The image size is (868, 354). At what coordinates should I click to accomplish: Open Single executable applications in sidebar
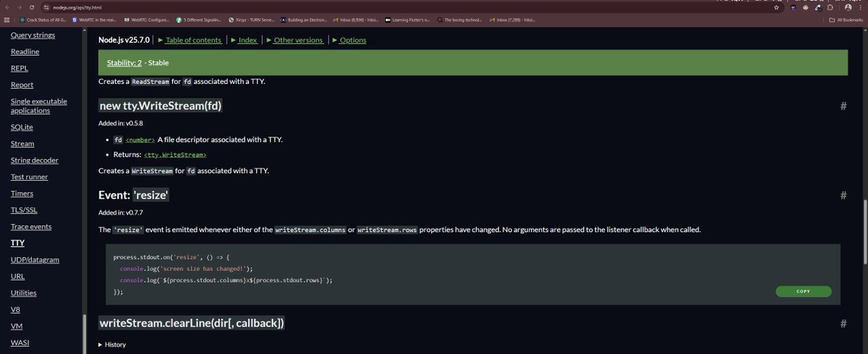[x=39, y=106]
